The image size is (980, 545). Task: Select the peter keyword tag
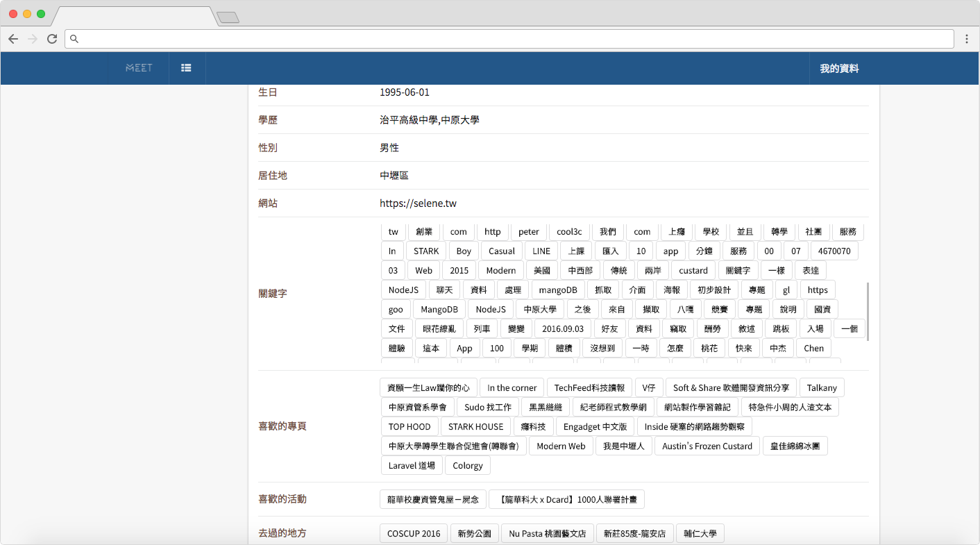[528, 232]
